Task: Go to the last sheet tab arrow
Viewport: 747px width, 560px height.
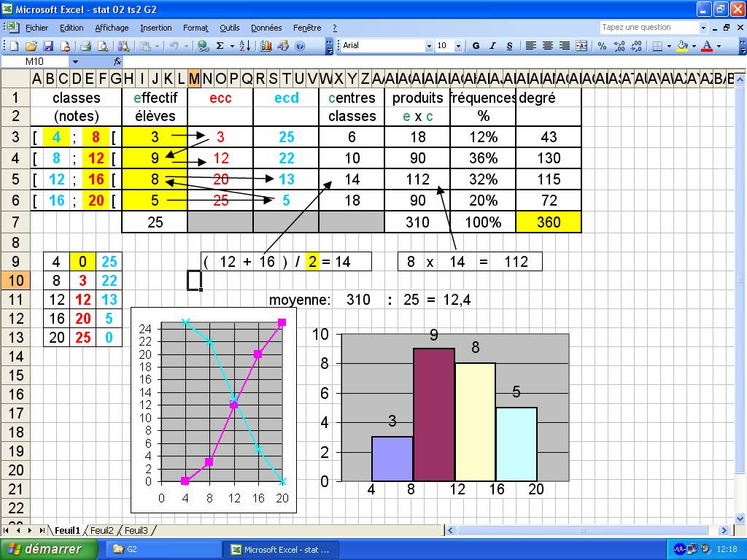Action: click(x=42, y=530)
